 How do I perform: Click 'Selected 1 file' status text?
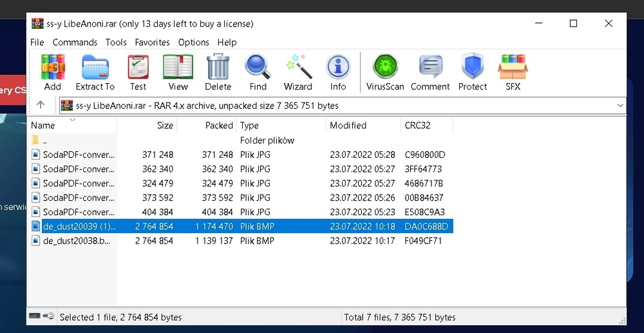[121, 317]
